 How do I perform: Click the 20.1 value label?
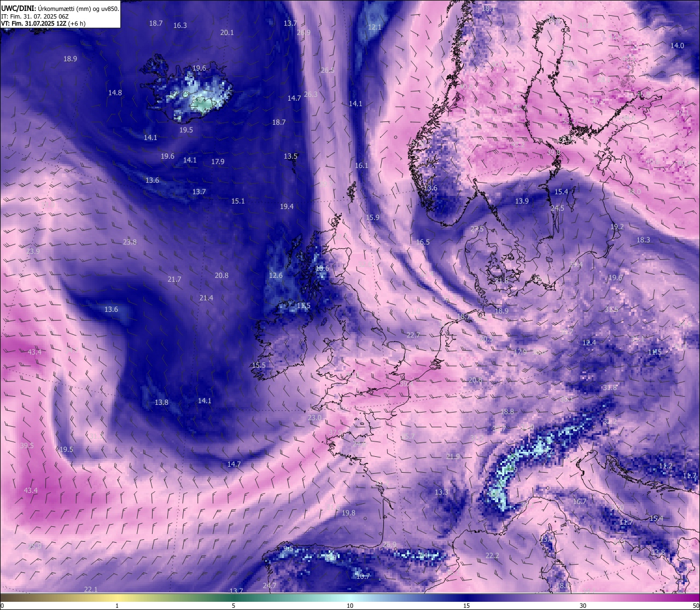227,33
